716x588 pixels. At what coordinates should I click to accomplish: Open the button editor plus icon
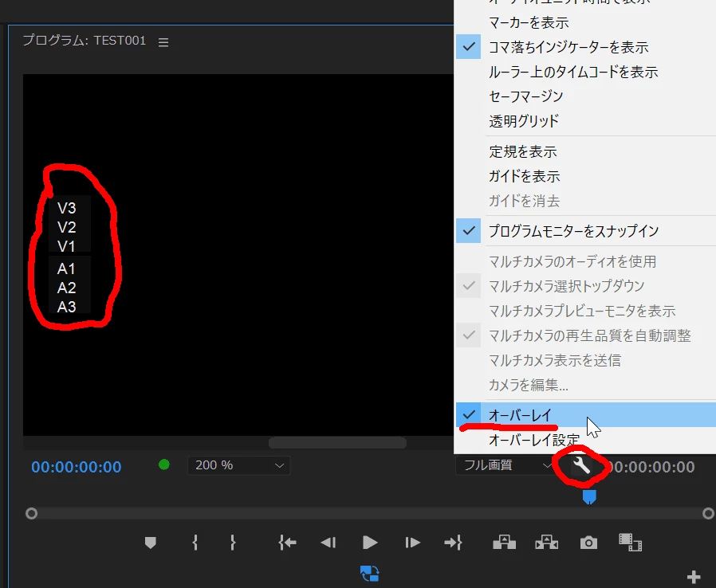point(694,577)
